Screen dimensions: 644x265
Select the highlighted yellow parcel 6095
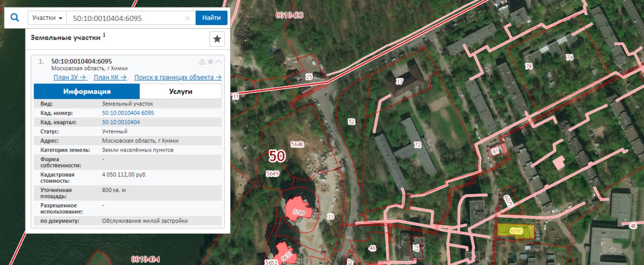(x=516, y=231)
